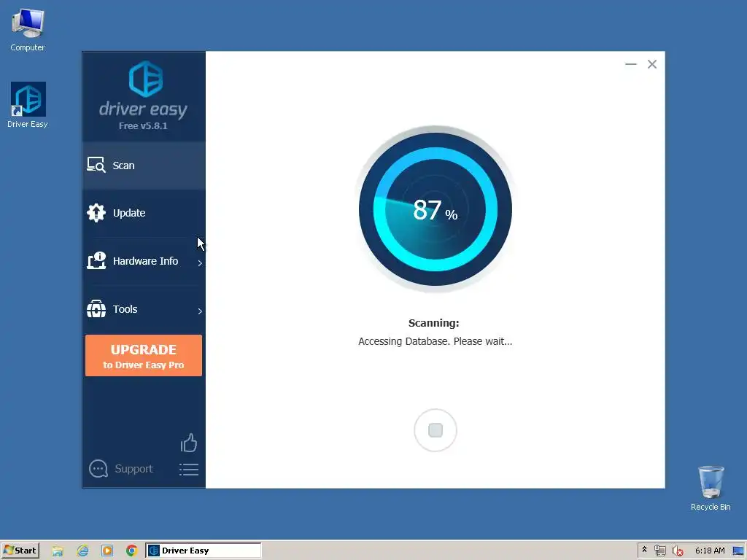Click the 'Scanning:' label

pyautogui.click(x=433, y=323)
